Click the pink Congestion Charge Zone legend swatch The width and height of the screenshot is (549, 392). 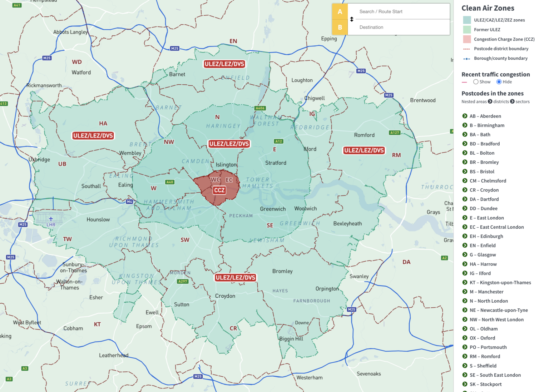(x=467, y=39)
